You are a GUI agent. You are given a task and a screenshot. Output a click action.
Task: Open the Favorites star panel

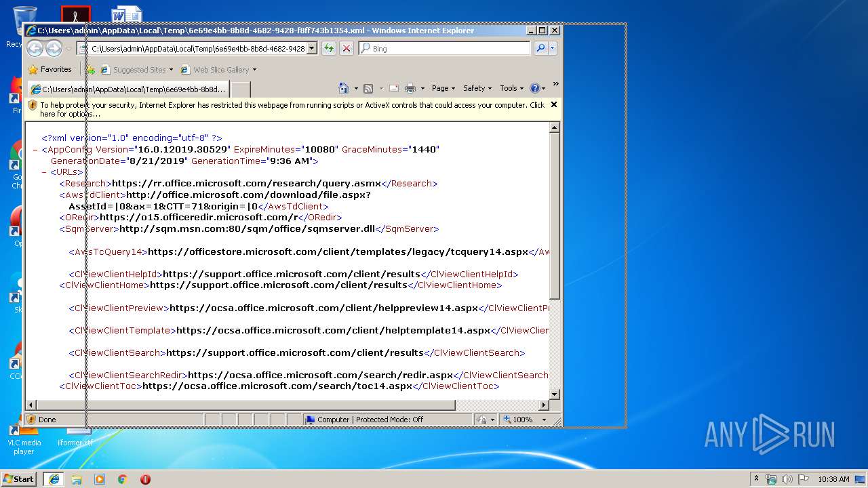pyautogui.click(x=50, y=69)
